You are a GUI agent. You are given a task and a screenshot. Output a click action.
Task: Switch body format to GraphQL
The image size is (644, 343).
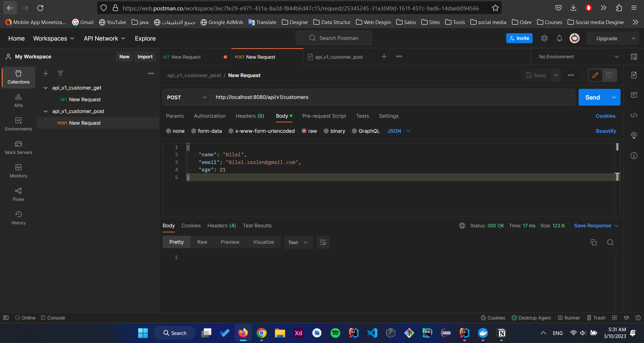pyautogui.click(x=366, y=131)
